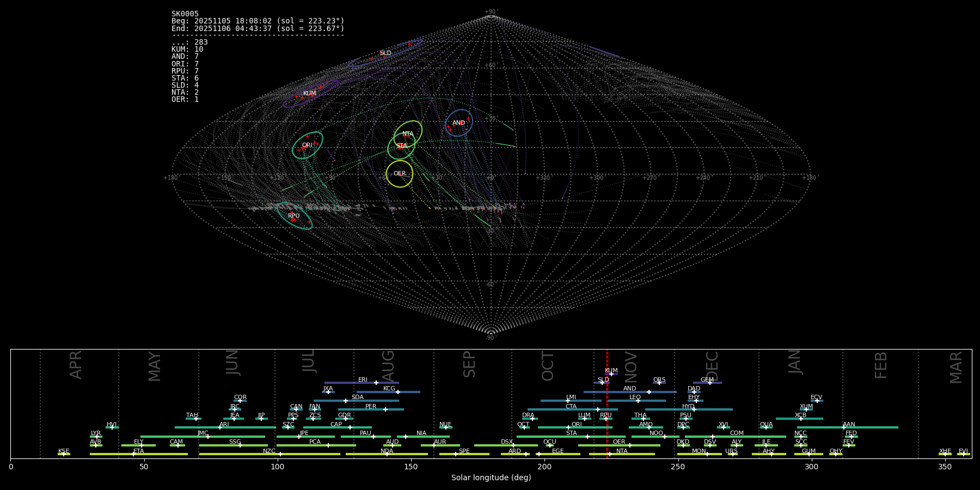Select the SLD radiant label on the sky map
Viewport: 980px width, 490px height.
point(385,53)
